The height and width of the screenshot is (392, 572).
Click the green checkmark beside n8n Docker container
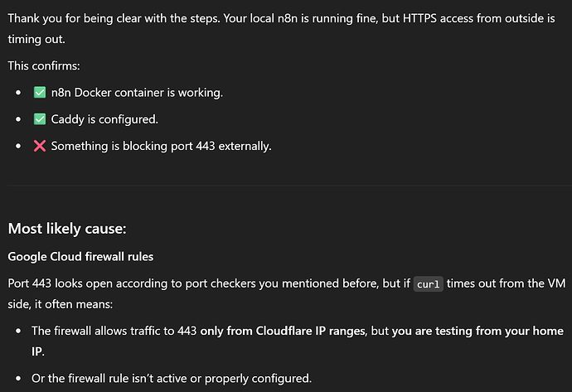pyautogui.click(x=40, y=93)
